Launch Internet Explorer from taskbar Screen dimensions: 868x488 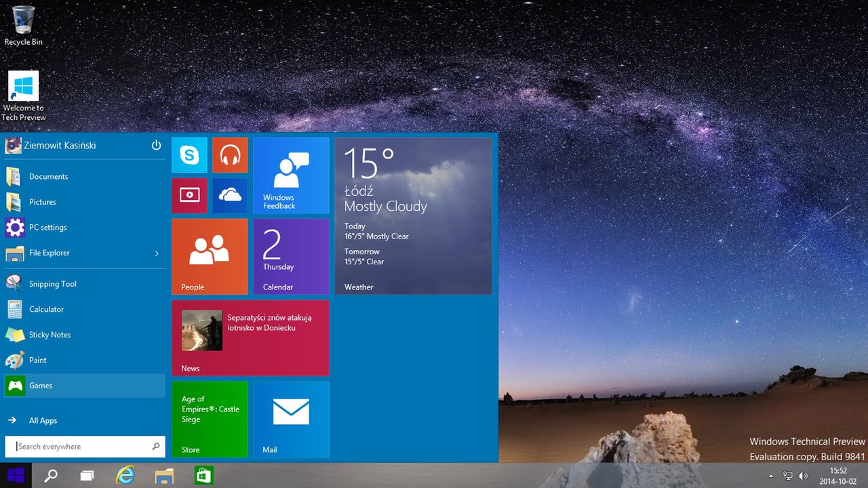pos(125,475)
